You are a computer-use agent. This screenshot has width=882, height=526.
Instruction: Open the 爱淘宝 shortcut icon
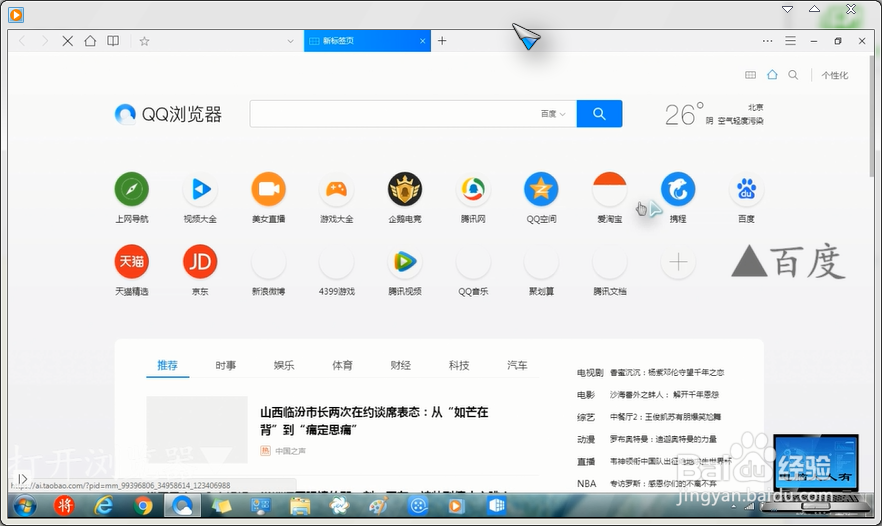tap(610, 189)
